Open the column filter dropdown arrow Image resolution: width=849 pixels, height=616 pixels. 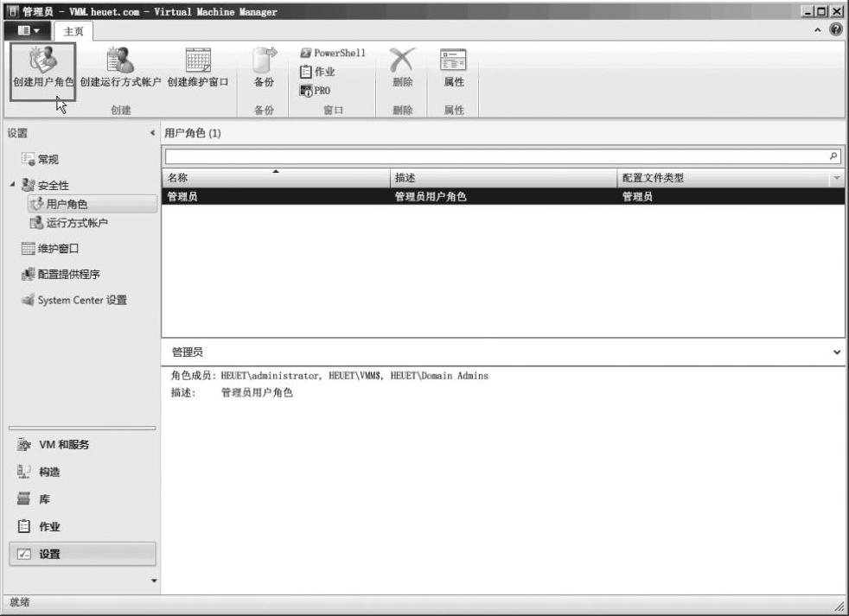tap(837, 178)
